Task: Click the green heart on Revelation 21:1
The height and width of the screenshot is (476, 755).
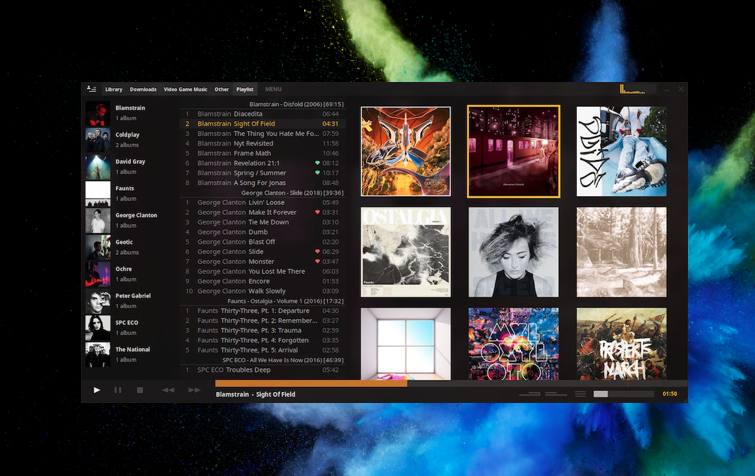Action: [x=318, y=163]
